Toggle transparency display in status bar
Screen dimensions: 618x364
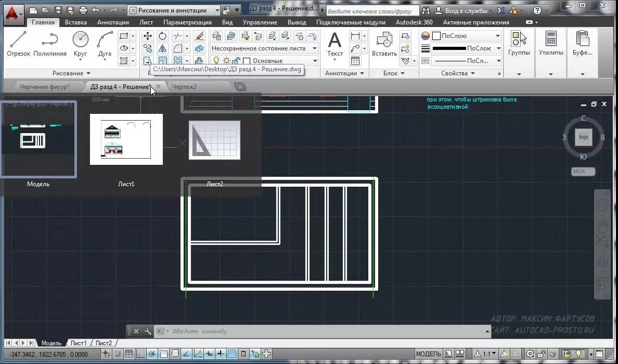click(232, 354)
